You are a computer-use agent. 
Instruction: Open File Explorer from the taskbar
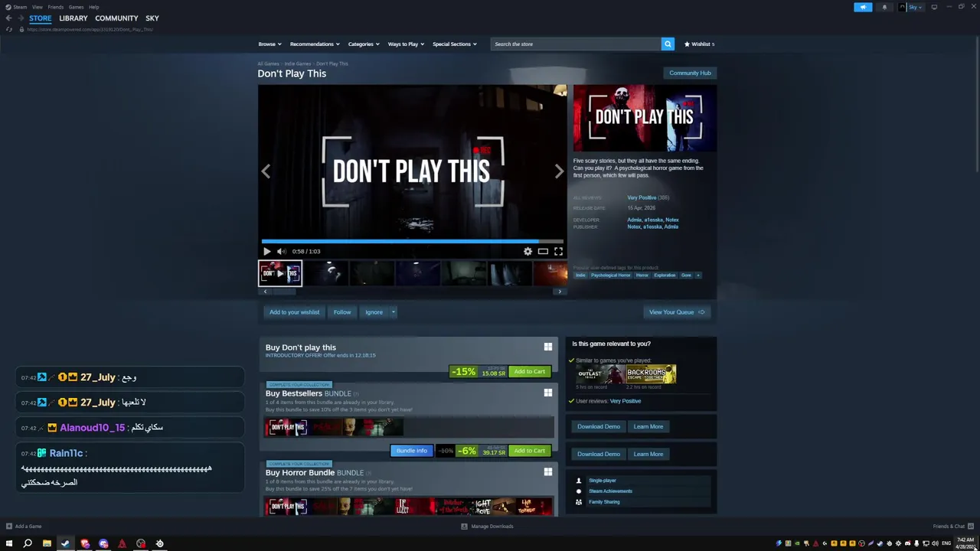click(47, 543)
